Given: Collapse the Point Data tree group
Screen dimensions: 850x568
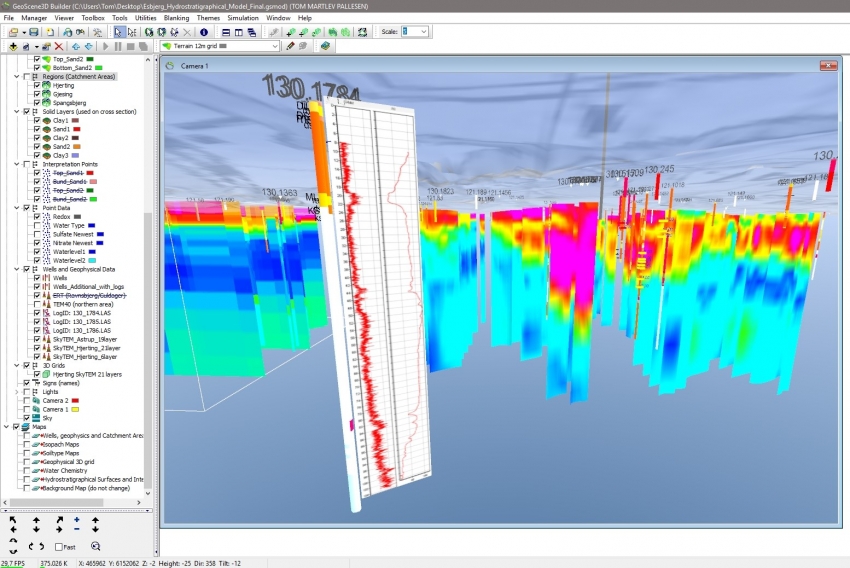Looking at the screenshot, I should tap(16, 207).
